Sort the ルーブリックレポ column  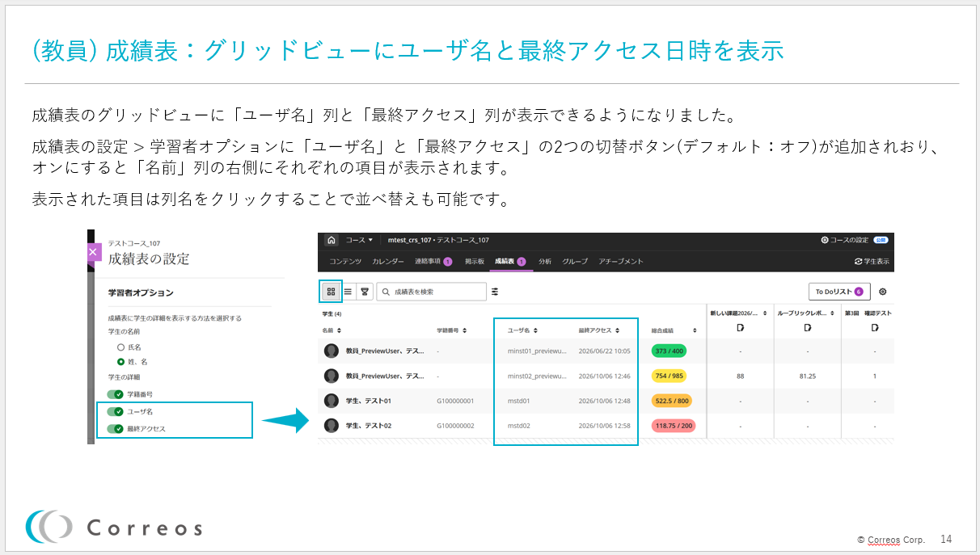(x=832, y=313)
